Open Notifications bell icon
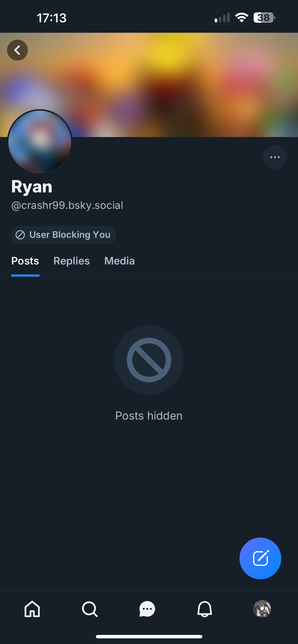The image size is (298, 644). coord(204,609)
